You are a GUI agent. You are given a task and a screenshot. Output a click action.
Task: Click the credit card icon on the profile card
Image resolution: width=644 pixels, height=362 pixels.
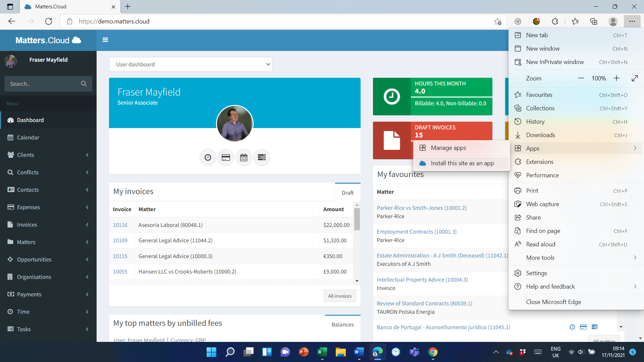click(225, 158)
